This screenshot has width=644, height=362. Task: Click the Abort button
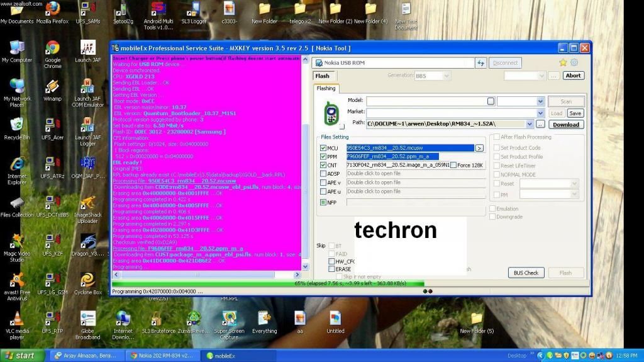click(573, 76)
